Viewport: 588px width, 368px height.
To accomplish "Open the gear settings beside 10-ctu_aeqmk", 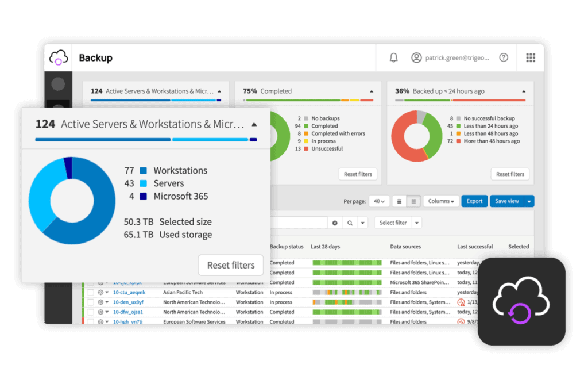I will [x=100, y=292].
